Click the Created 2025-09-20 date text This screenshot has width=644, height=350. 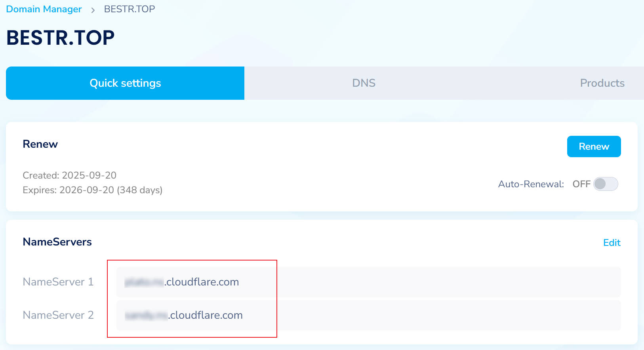[70, 175]
